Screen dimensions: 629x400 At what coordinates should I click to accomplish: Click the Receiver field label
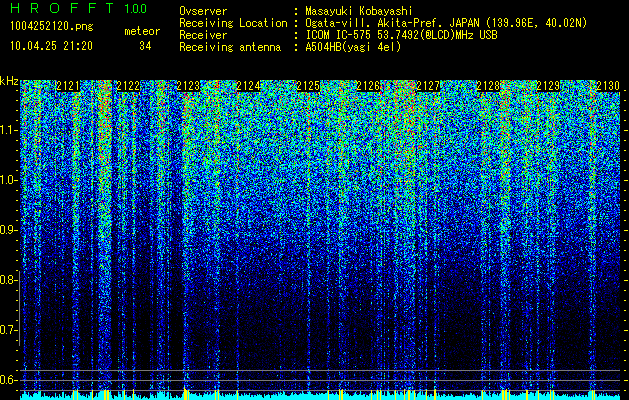203,35
